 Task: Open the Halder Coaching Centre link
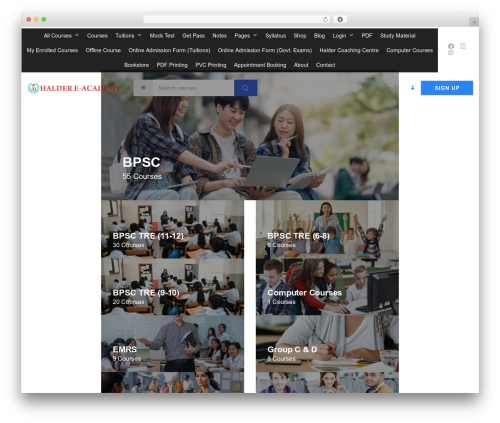pos(349,50)
